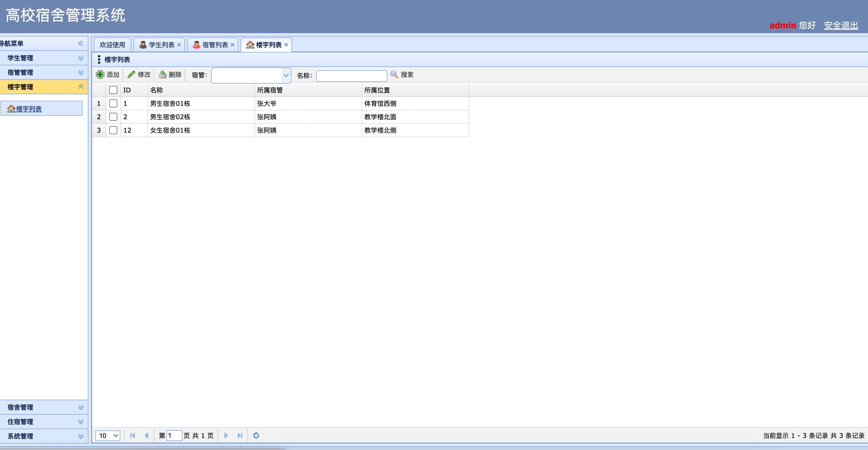Click the green 添加 (add) icon
The width and height of the screenshot is (868, 450).
100,74
